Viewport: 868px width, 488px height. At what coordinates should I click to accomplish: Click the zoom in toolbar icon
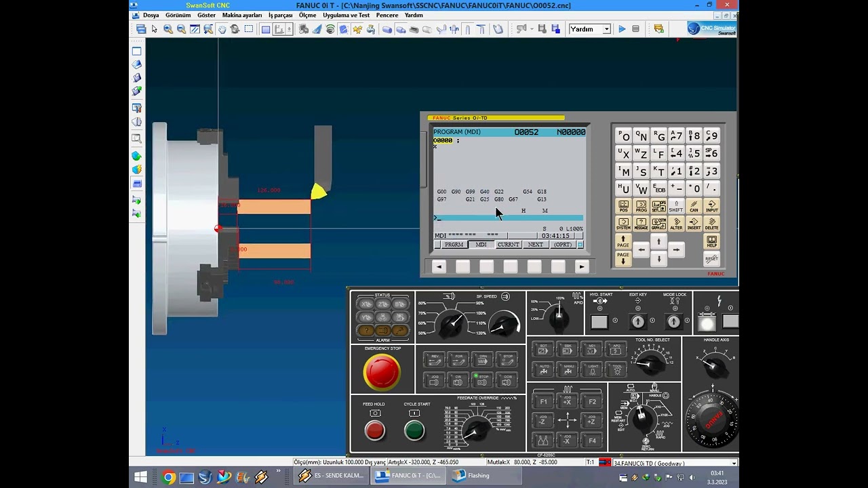(168, 29)
